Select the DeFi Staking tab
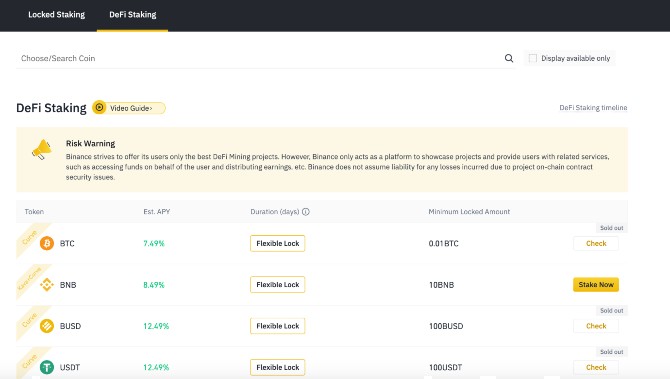Image resolution: width=670 pixels, height=379 pixels. click(x=132, y=15)
